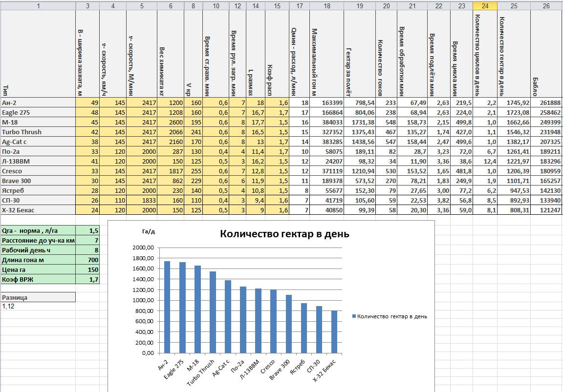Click the chart title 'Количество гектар в день'
This screenshot has height=392, width=563.
pos(284,234)
